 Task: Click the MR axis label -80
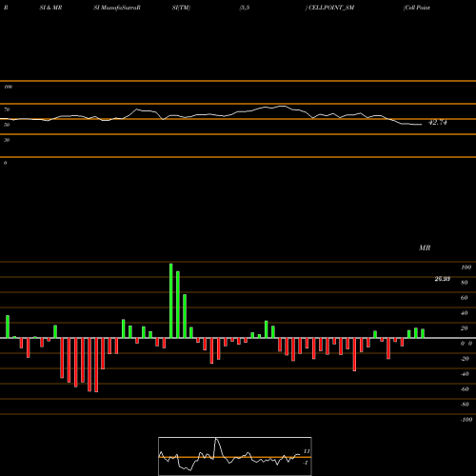coord(465,405)
